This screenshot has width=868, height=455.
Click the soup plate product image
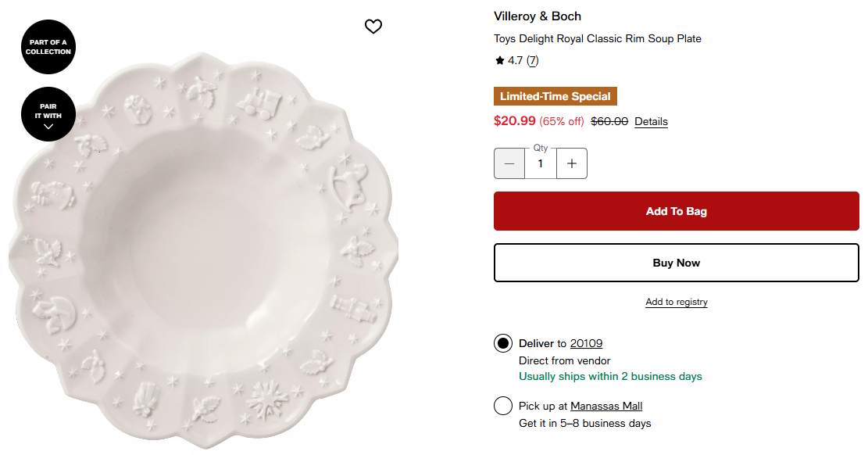click(x=203, y=250)
